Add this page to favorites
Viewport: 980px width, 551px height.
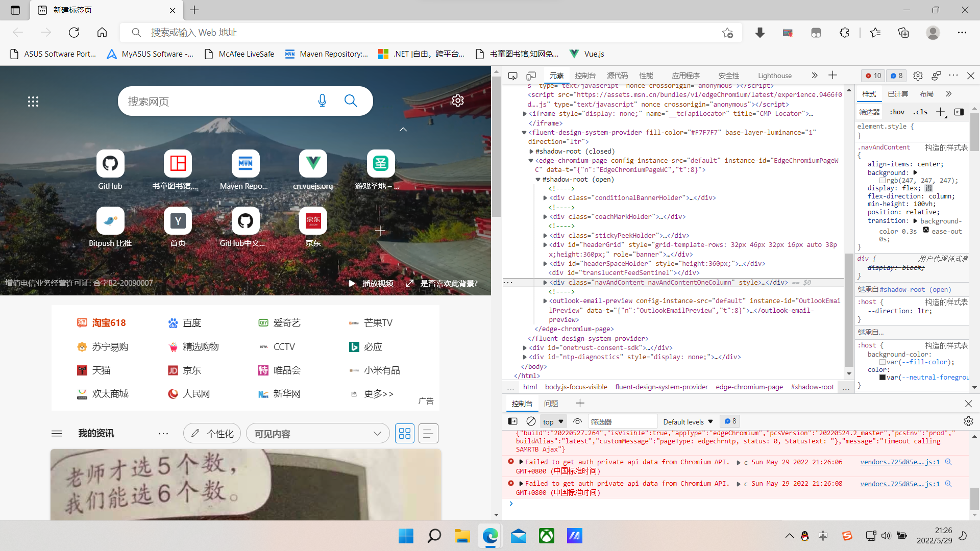pos(727,33)
